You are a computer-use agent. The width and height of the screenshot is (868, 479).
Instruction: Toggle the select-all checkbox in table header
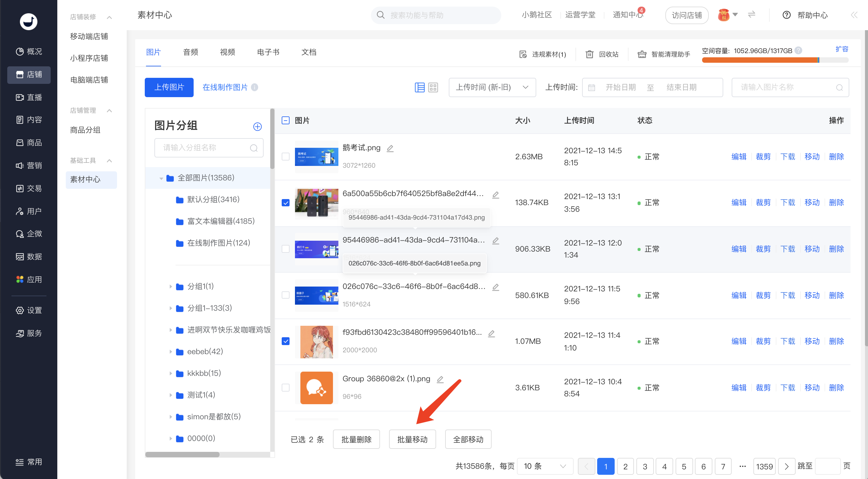coord(285,120)
